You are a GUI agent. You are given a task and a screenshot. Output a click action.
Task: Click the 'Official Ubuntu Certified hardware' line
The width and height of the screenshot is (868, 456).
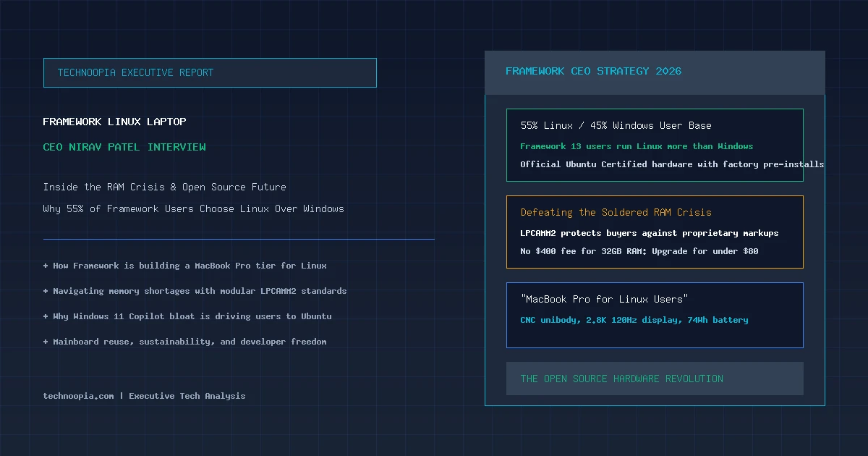672,164
